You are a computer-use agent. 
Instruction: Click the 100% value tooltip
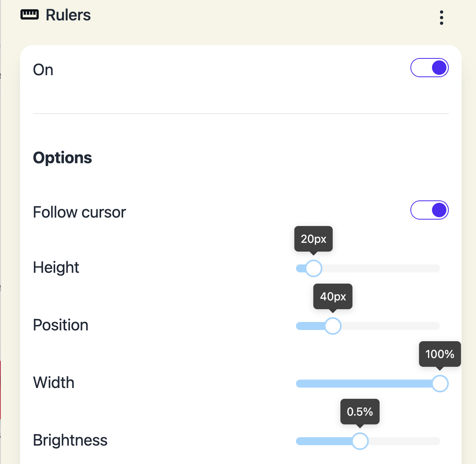[440, 354]
